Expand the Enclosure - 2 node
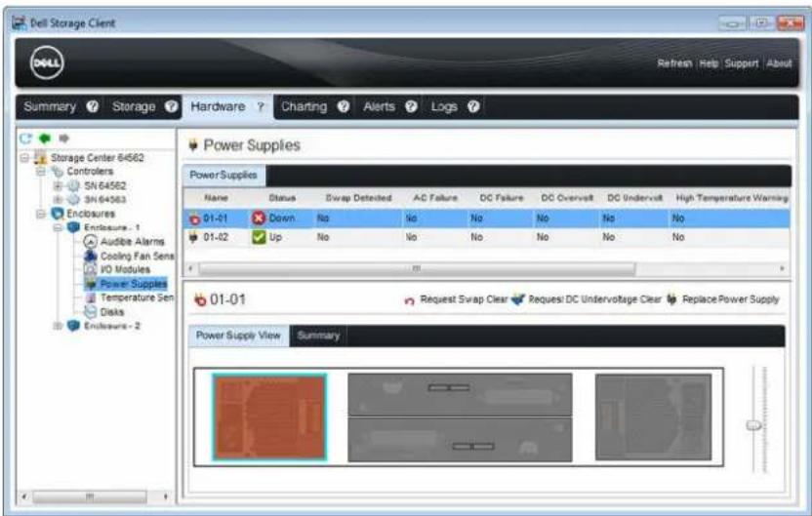812x516 pixels. (x=58, y=326)
